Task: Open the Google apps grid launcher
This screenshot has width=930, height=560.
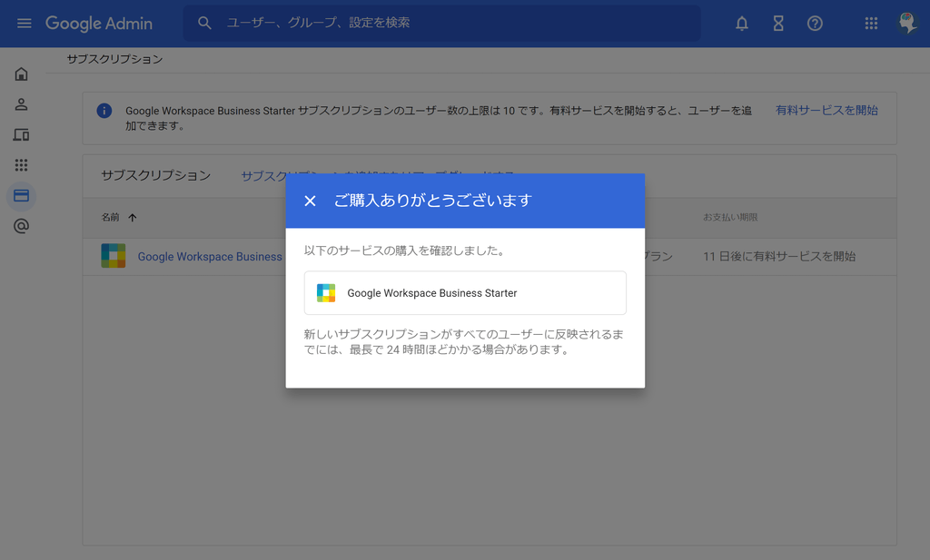Action: coord(871,23)
